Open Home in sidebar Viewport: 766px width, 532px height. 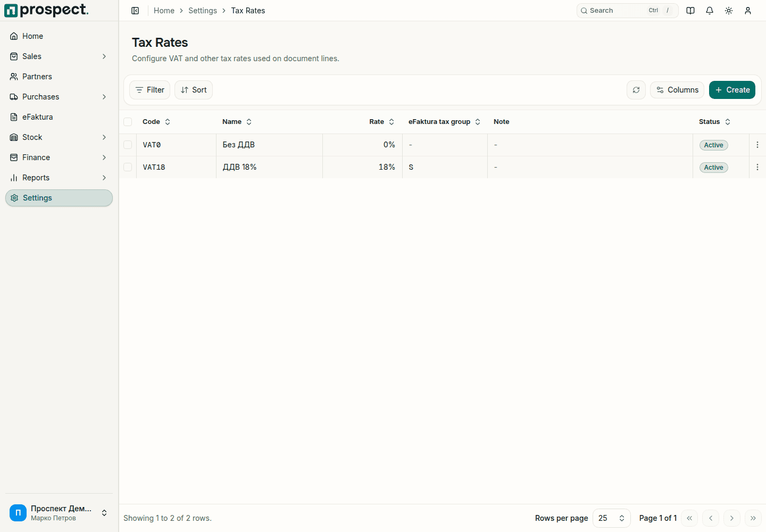(x=59, y=36)
